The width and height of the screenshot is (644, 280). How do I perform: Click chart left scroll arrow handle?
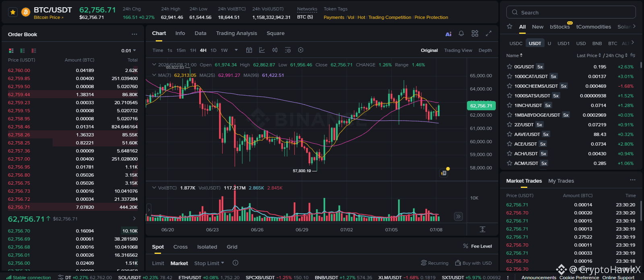pyautogui.click(x=149, y=210)
